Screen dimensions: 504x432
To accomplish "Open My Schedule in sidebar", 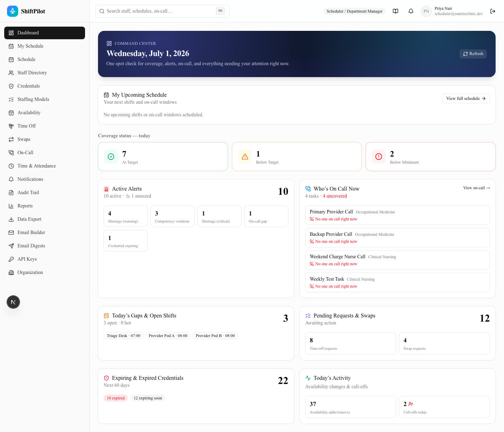I will [44, 46].
